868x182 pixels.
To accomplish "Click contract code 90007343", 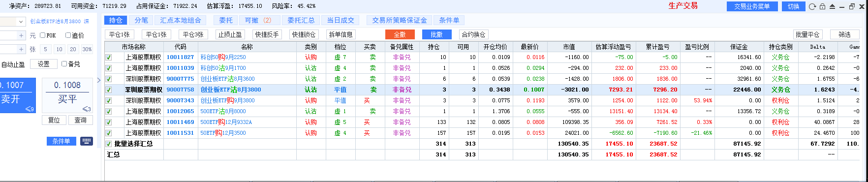I will pyautogui.click(x=180, y=100).
